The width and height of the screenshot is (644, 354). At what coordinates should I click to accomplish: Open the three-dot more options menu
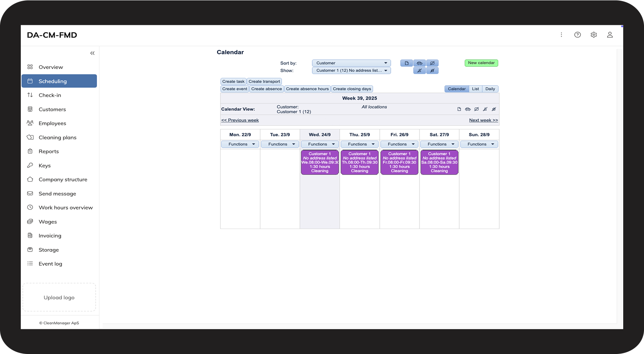(x=561, y=35)
